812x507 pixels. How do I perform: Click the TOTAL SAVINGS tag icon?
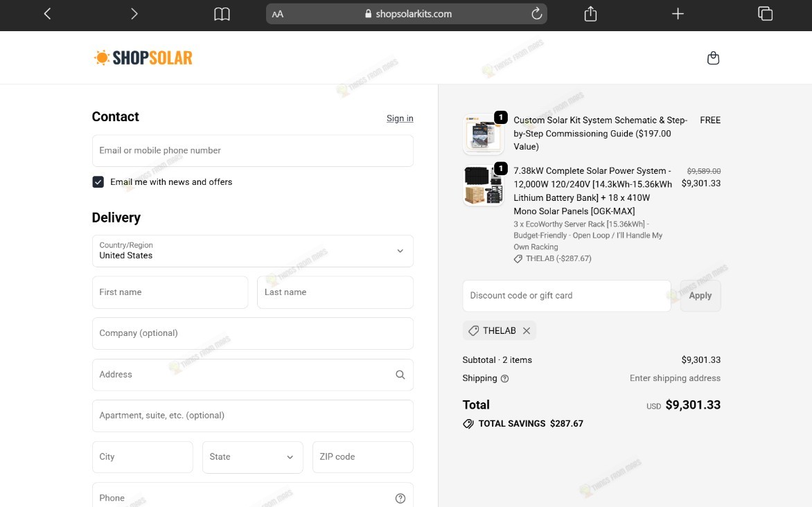468,424
